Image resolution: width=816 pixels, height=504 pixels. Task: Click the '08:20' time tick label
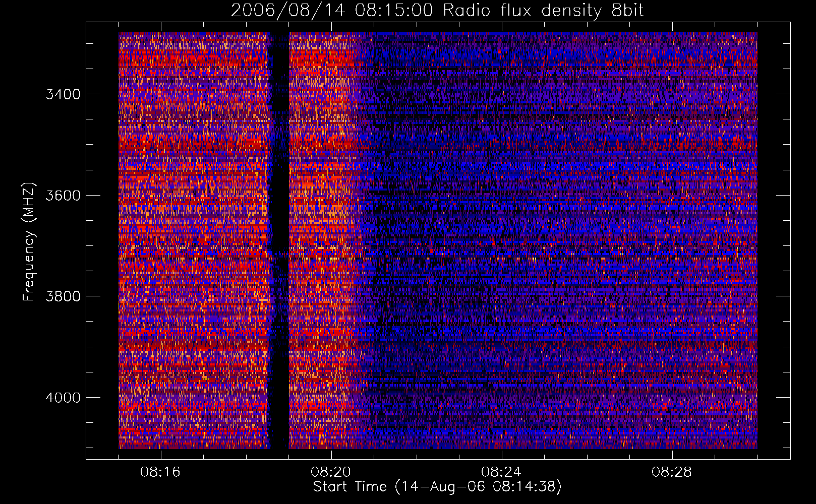click(x=331, y=472)
